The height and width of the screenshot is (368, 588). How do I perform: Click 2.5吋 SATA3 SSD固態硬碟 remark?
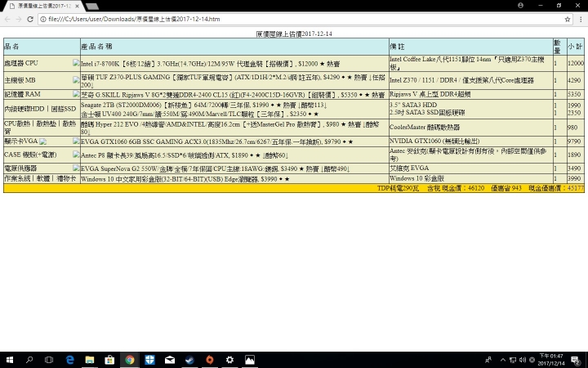tap(427, 112)
